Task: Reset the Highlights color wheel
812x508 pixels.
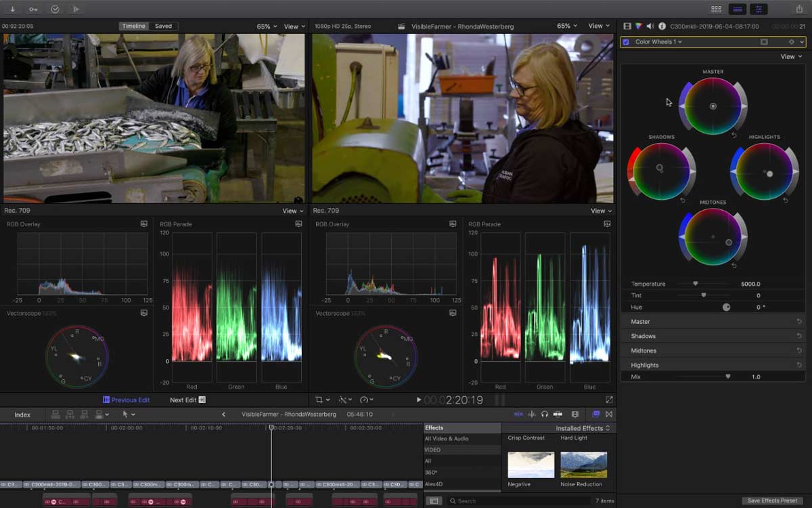Action: 786,200
